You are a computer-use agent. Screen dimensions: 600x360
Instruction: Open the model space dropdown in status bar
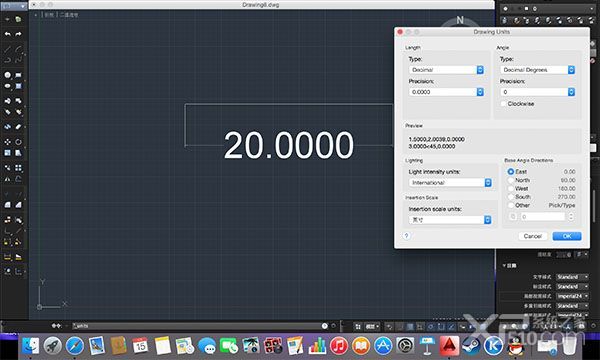pyautogui.click(x=372, y=326)
